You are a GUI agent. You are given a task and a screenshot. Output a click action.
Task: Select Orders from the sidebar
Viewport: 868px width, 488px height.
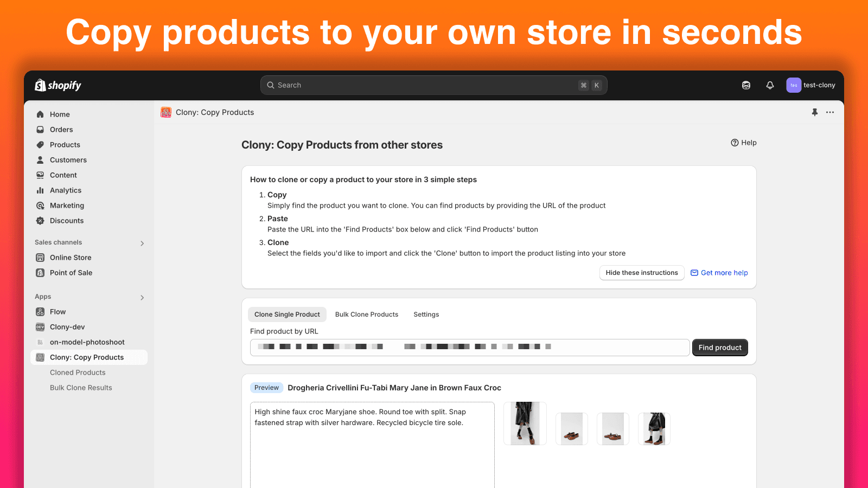pos(61,129)
